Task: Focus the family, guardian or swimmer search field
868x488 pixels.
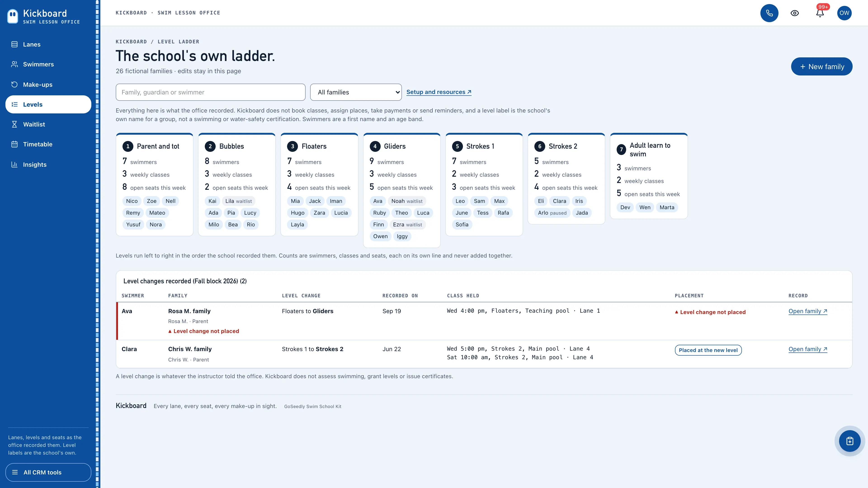Action: 211,92
